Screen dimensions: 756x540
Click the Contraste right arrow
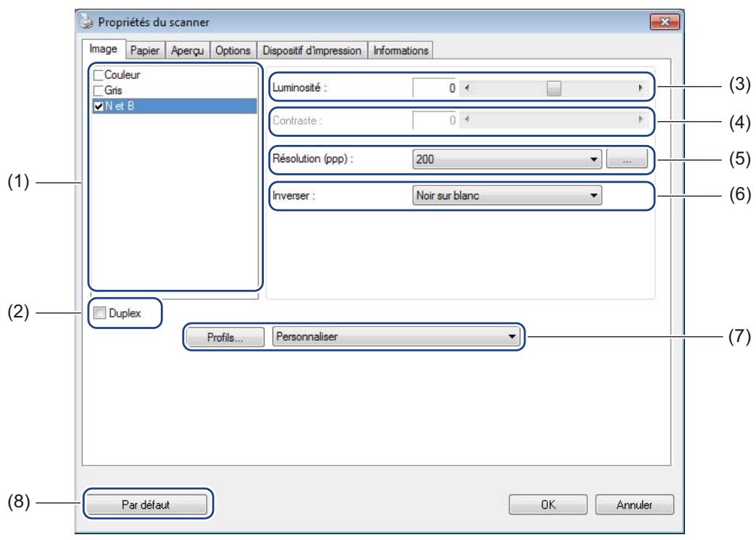point(640,120)
